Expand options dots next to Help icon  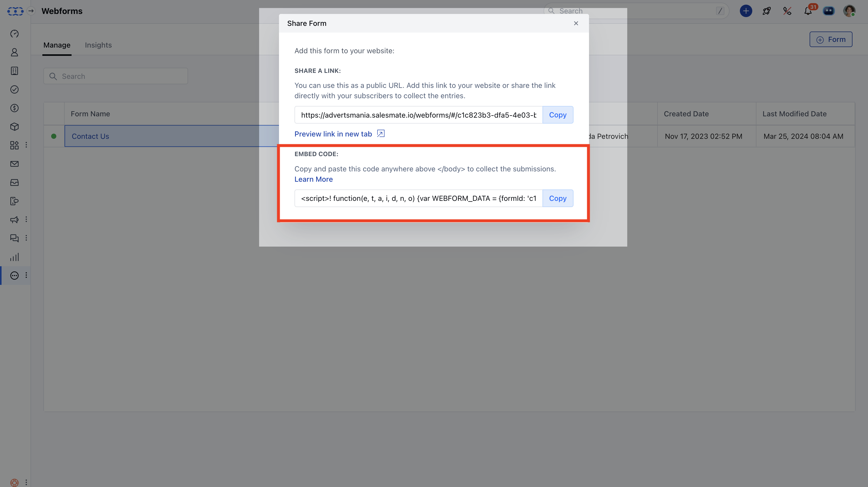[x=26, y=482]
